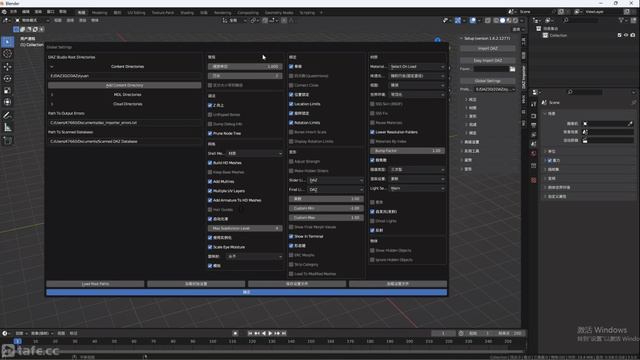Viewport: 640px width, 360px height.
Task: Open the Render properties tab icon
Action: tap(533, 116)
